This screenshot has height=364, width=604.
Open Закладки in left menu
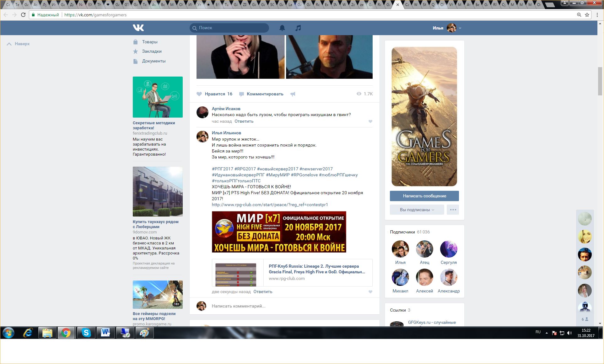pyautogui.click(x=152, y=51)
